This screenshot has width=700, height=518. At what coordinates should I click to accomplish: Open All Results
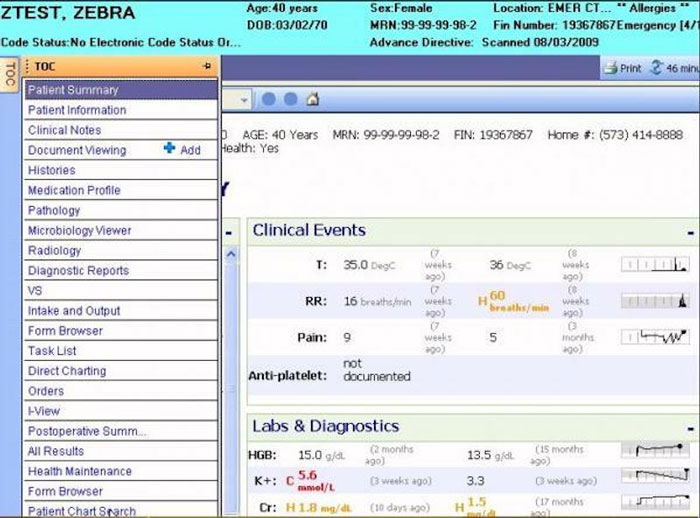(121, 451)
